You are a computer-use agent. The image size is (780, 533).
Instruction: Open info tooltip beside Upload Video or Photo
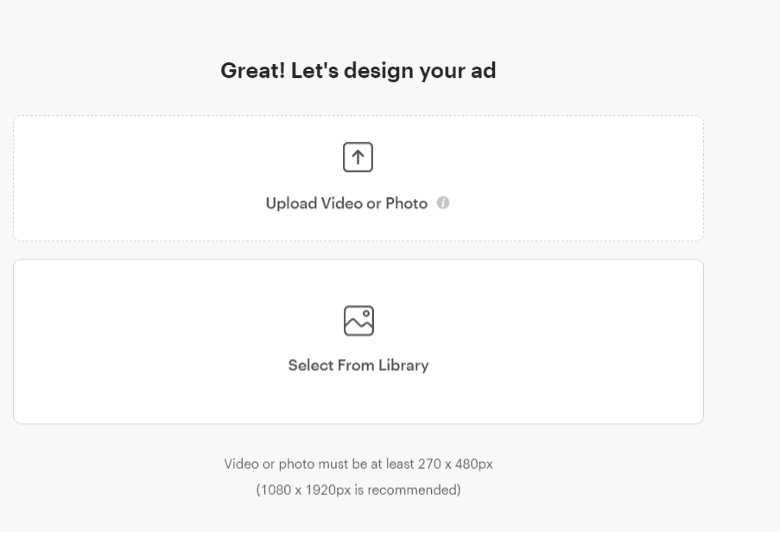point(443,203)
